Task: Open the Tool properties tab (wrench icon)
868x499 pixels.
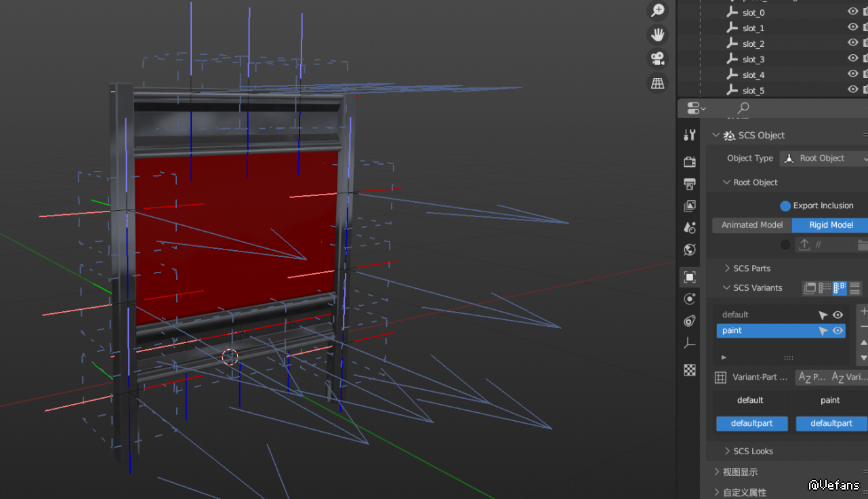Action: click(690, 135)
